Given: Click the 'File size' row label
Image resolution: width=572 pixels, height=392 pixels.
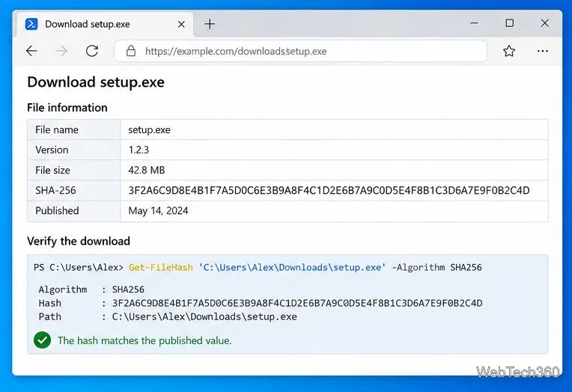Looking at the screenshot, I should 52,171.
